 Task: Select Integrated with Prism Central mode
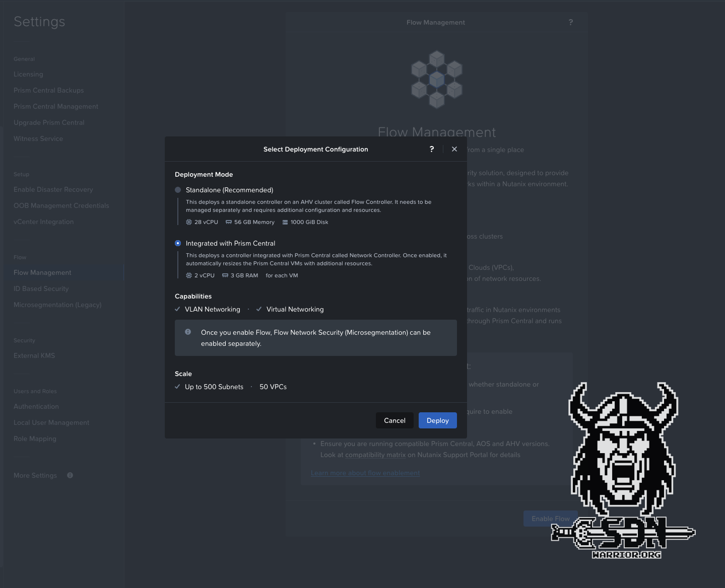tap(177, 243)
